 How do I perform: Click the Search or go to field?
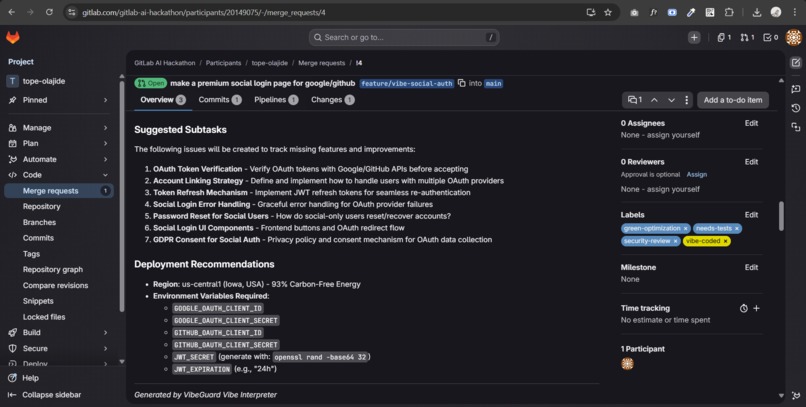tap(404, 38)
